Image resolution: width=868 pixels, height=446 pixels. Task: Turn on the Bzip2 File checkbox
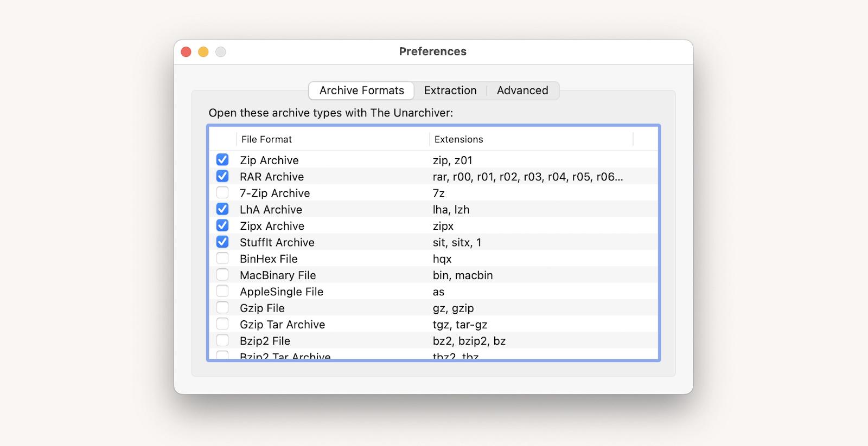[x=222, y=340]
